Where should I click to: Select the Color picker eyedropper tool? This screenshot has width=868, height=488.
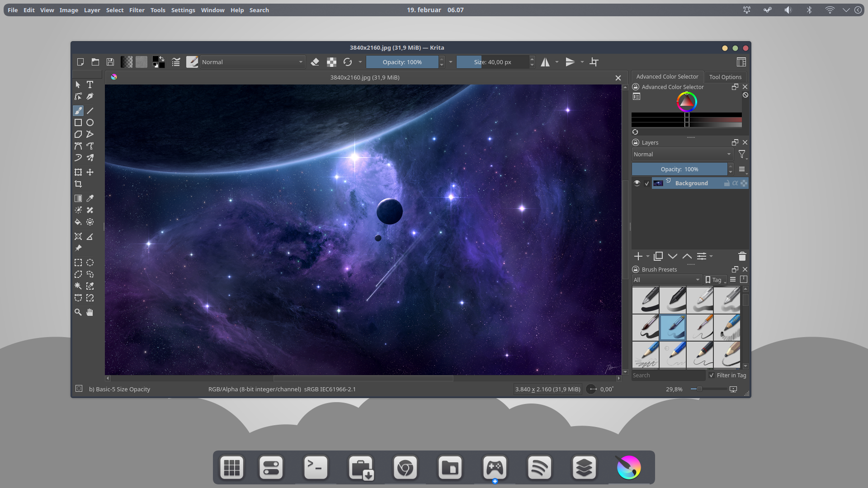point(90,198)
